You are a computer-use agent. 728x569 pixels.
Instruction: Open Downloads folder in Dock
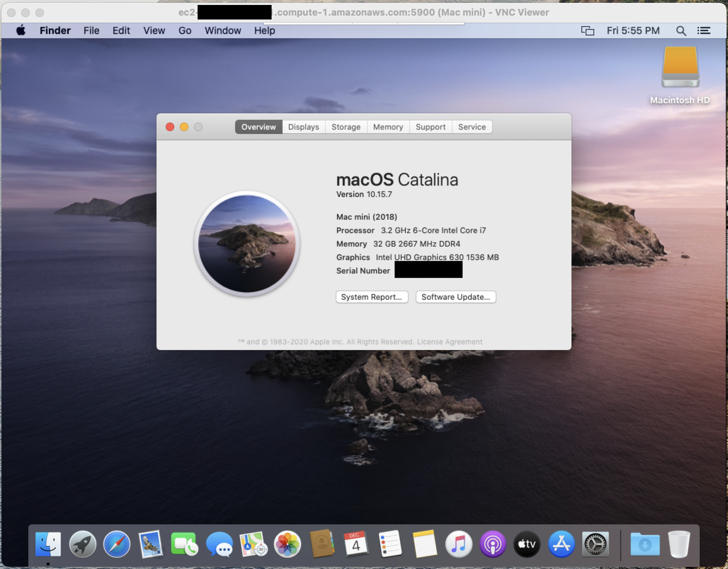click(645, 544)
